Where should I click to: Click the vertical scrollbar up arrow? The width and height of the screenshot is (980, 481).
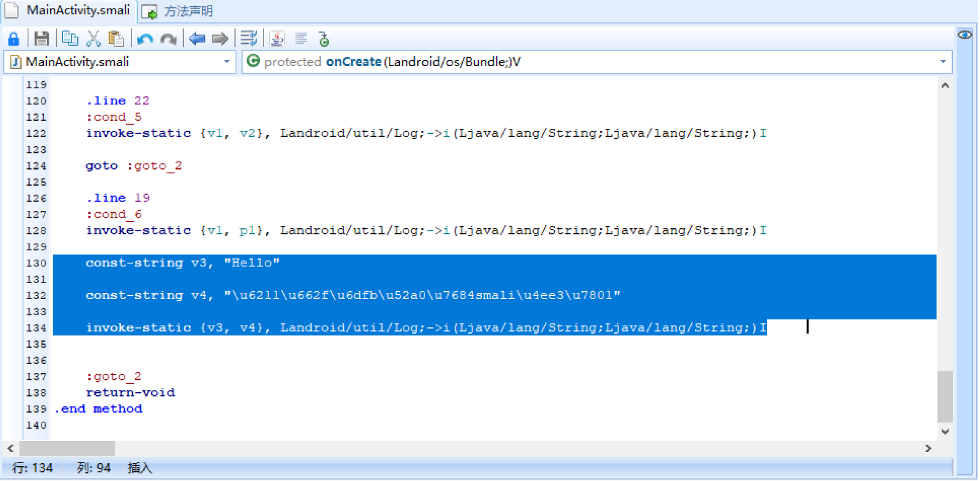945,86
